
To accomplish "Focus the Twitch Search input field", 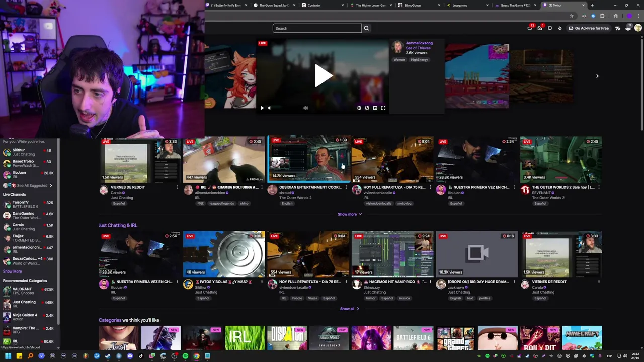I will [317, 28].
